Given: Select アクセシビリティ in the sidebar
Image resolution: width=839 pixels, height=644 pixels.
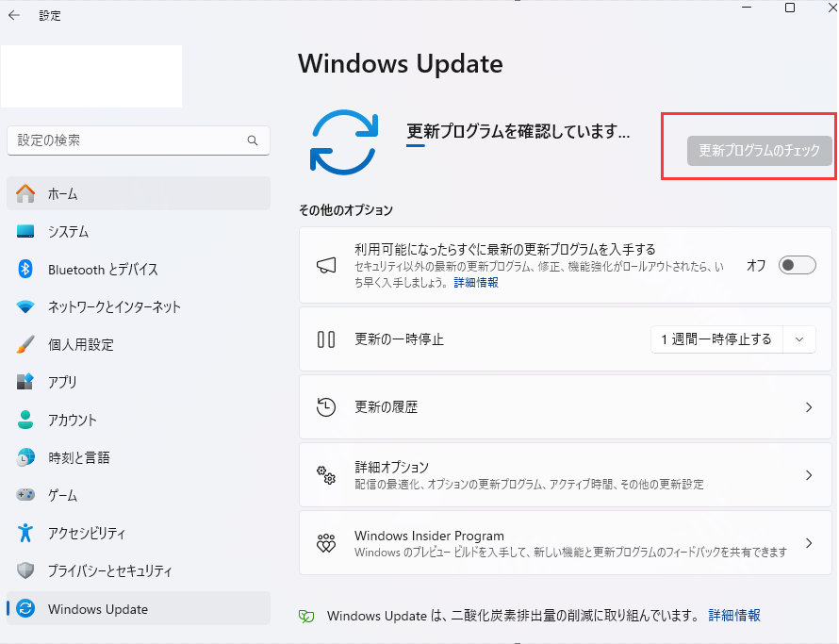Looking at the screenshot, I should tap(139, 533).
